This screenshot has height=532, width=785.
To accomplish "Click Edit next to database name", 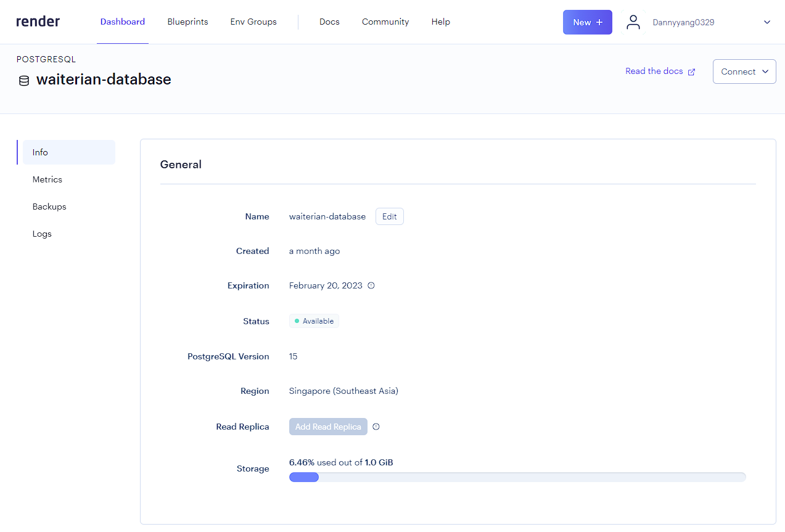I will (x=390, y=216).
